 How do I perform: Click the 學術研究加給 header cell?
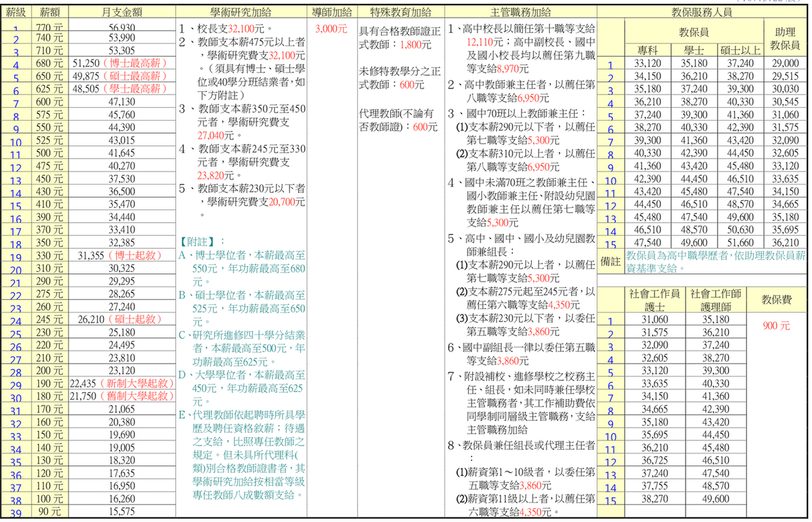point(241,12)
